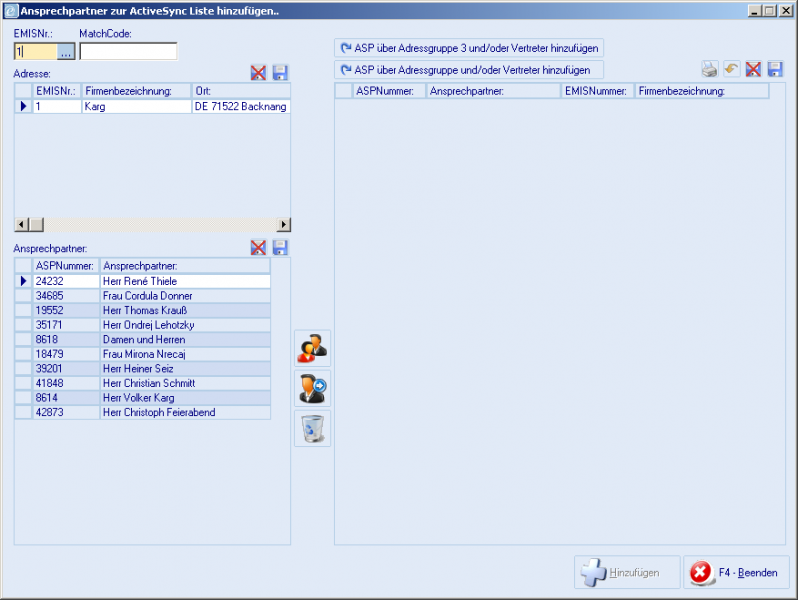Select contact Herr Heiner Seiz
Viewport: 798px width, 600px height.
click(185, 368)
